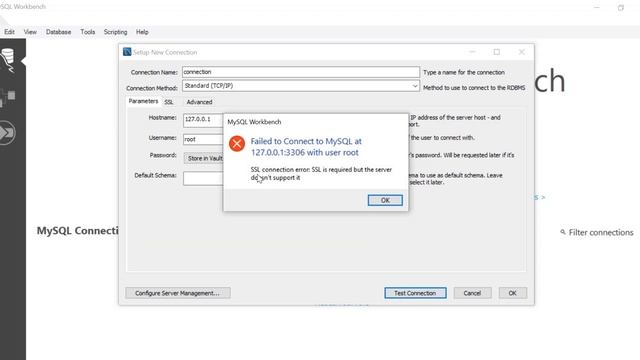
Task: Restore the main Workbench window
Action: pos(621,7)
